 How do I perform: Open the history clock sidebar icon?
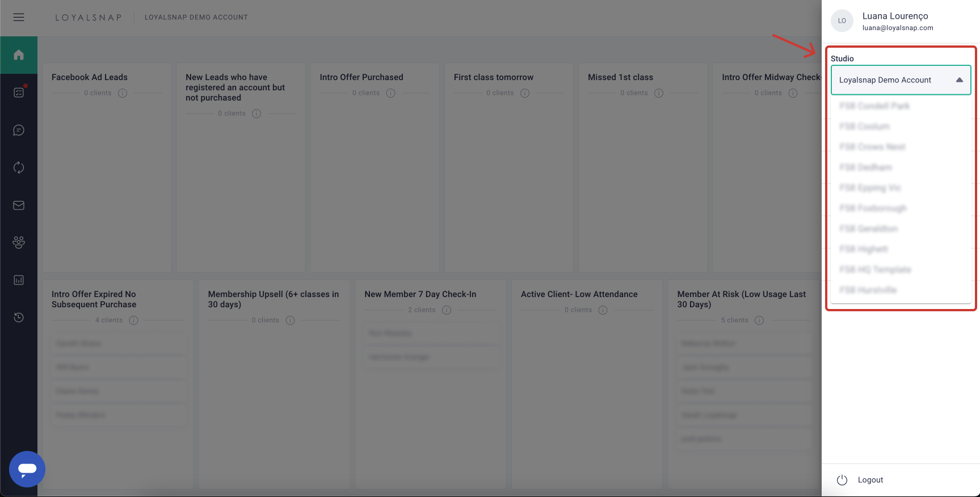coord(19,318)
